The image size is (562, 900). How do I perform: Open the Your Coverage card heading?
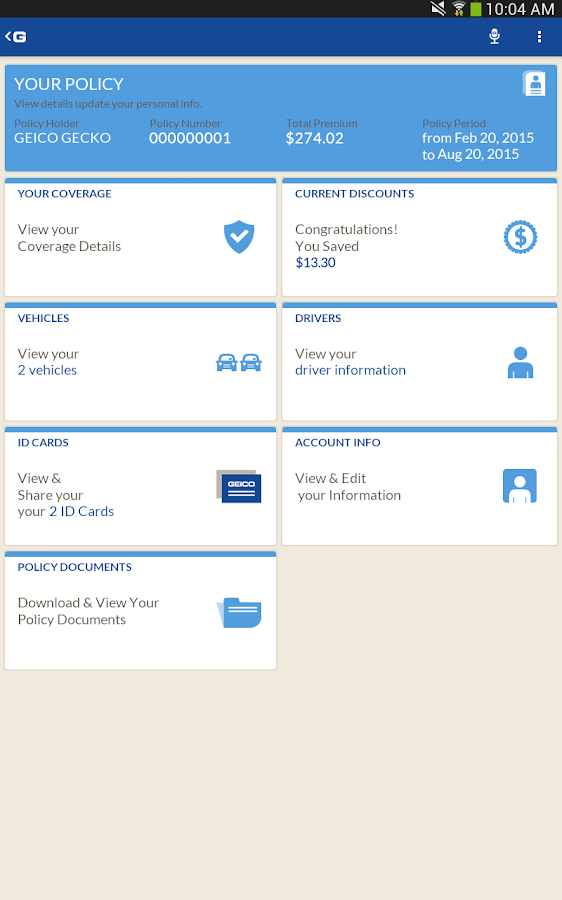click(64, 193)
